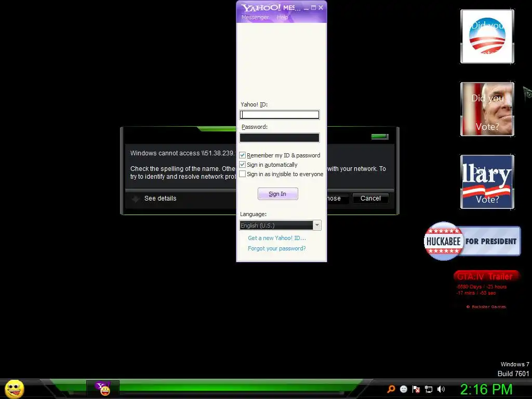Click the Obama 'Did you Vote?' gadget
532x399 pixels.
pos(487,36)
